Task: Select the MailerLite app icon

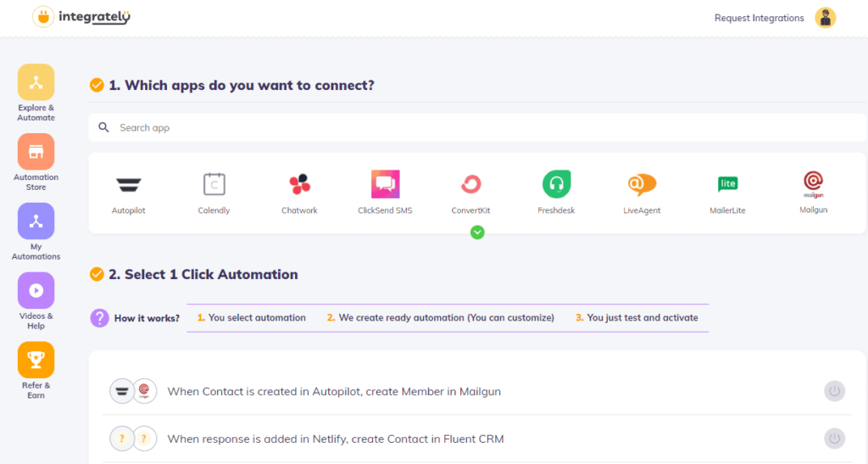Action: tap(727, 184)
